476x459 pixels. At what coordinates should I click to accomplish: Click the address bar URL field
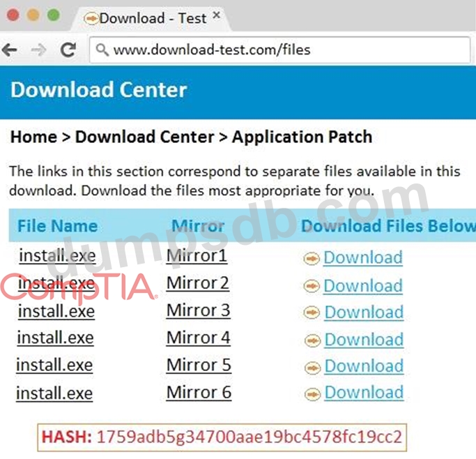pyautogui.click(x=279, y=50)
